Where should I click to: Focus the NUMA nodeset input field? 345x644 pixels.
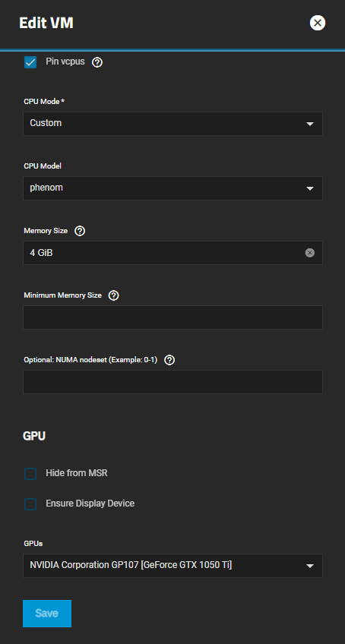(x=172, y=382)
